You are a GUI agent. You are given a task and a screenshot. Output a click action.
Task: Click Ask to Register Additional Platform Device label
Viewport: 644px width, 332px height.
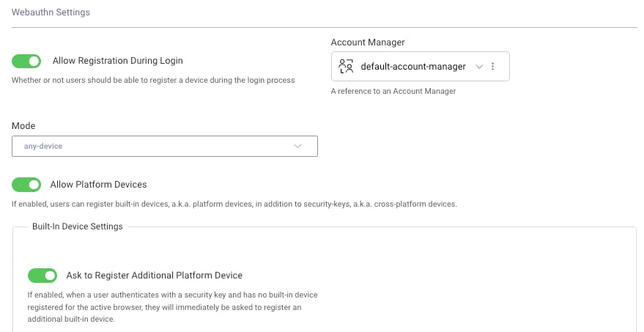(155, 276)
